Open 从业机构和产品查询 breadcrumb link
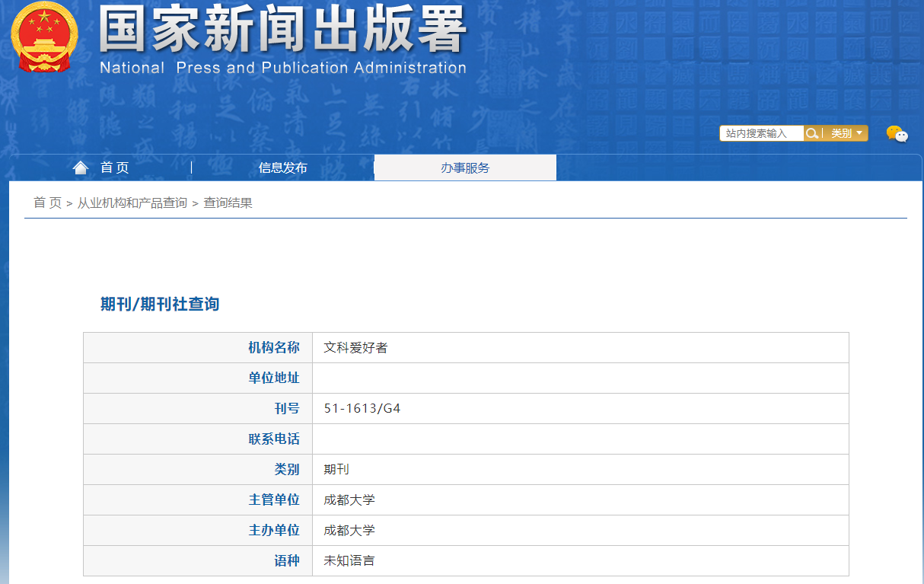 [x=132, y=203]
